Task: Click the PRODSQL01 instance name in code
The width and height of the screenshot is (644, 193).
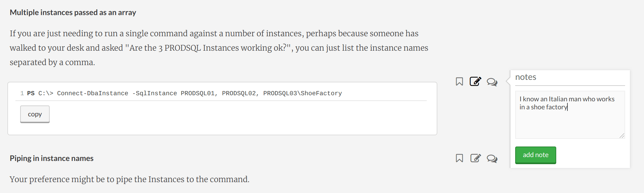Action: point(197,93)
